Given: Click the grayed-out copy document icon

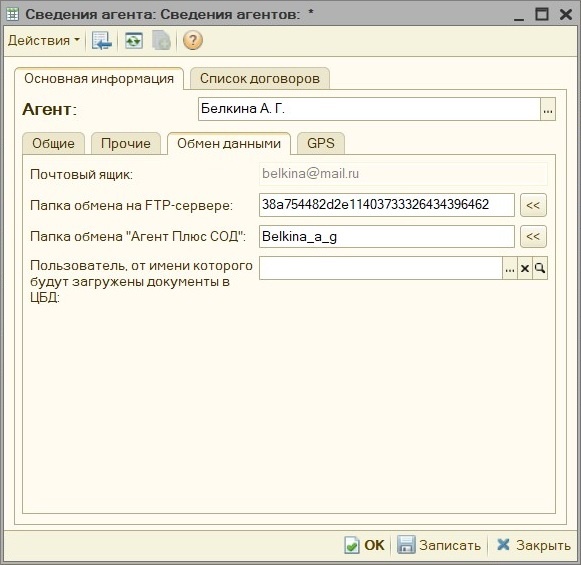Looking at the screenshot, I should [x=162, y=40].
